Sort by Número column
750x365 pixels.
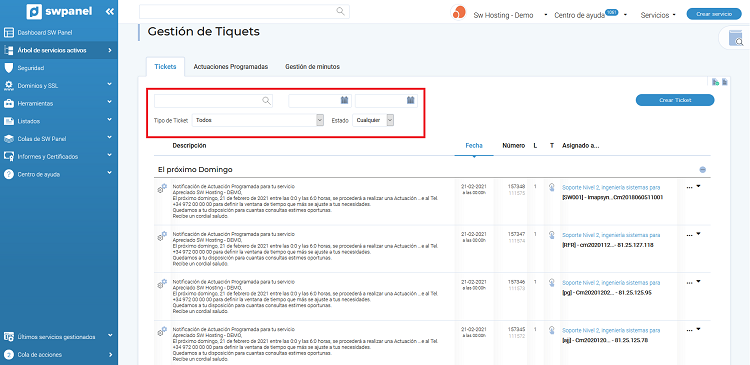pyautogui.click(x=514, y=145)
